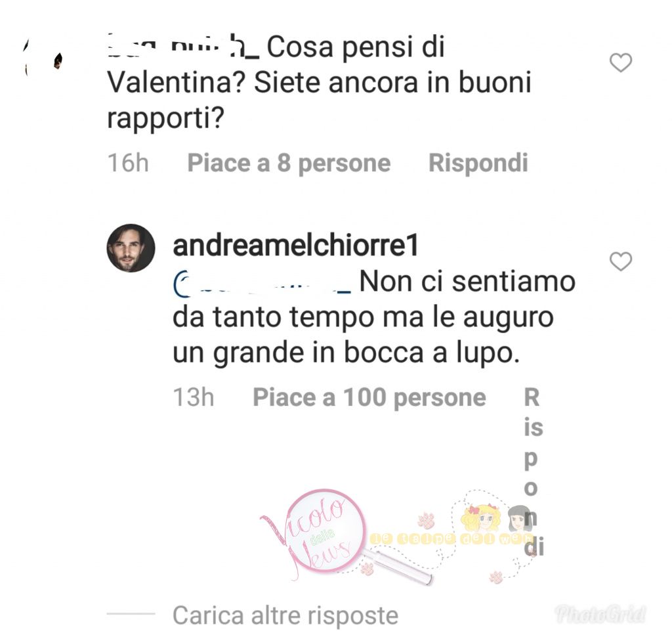Viewport: 672px width, 635px height.
Task: Open andreamelchiorre1's profile picture
Action: [x=131, y=248]
